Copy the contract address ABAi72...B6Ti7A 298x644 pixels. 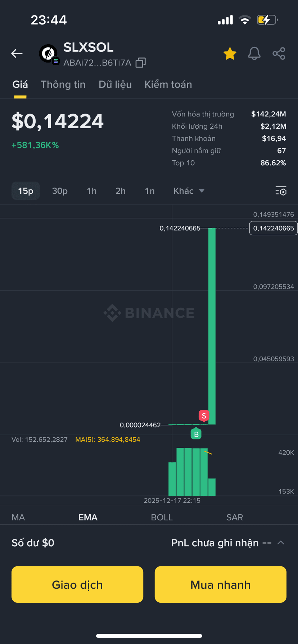tap(140, 63)
